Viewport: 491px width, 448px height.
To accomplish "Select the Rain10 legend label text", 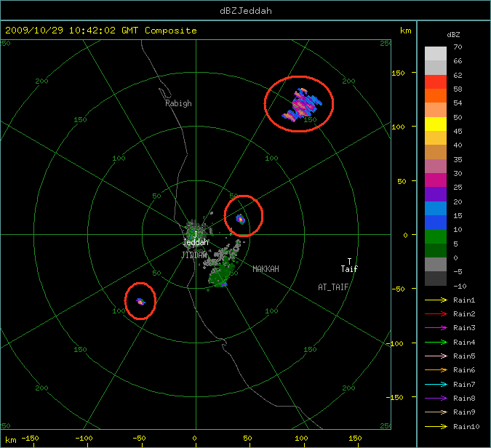I will [466, 426].
